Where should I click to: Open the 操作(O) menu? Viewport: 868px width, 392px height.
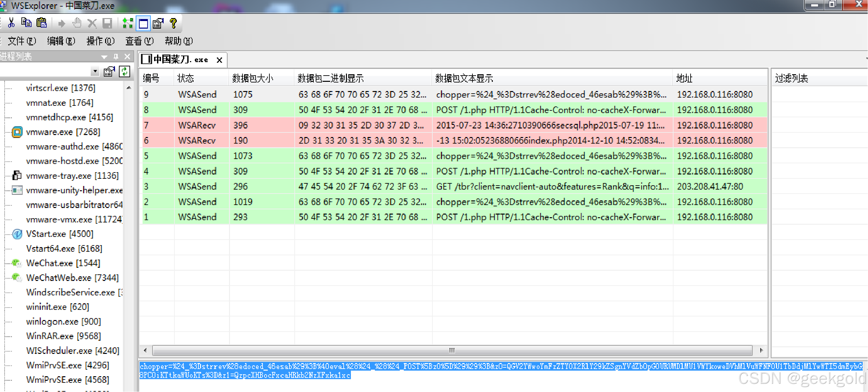point(100,41)
